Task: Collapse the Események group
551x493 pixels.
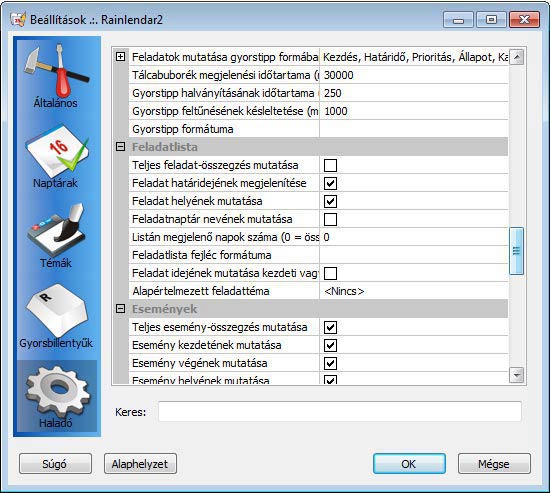Action: [x=121, y=309]
